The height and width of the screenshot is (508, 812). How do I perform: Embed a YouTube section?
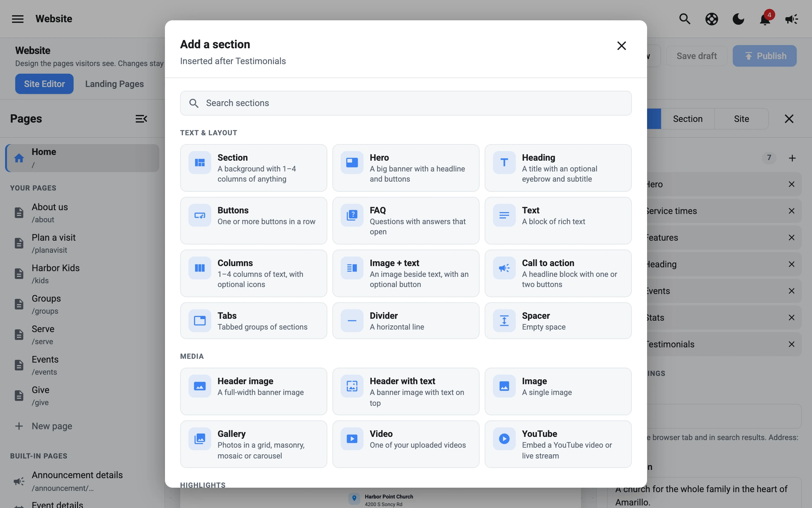click(x=558, y=444)
